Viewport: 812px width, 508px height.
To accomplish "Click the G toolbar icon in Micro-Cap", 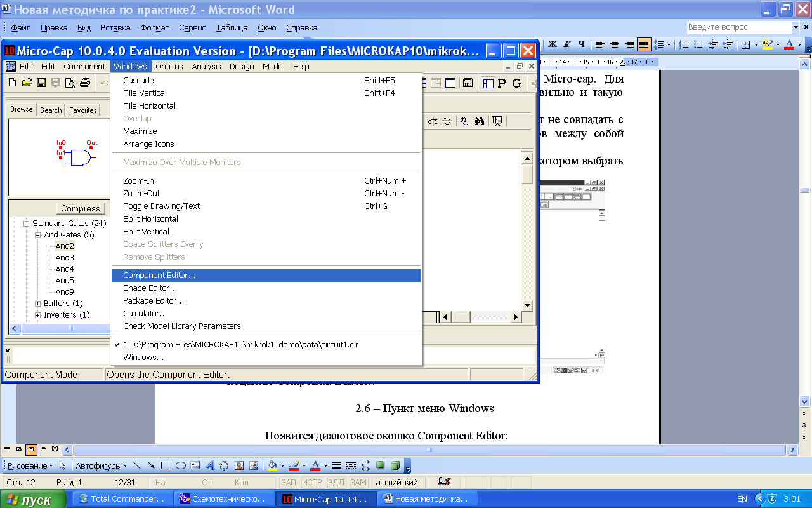I will [516, 83].
